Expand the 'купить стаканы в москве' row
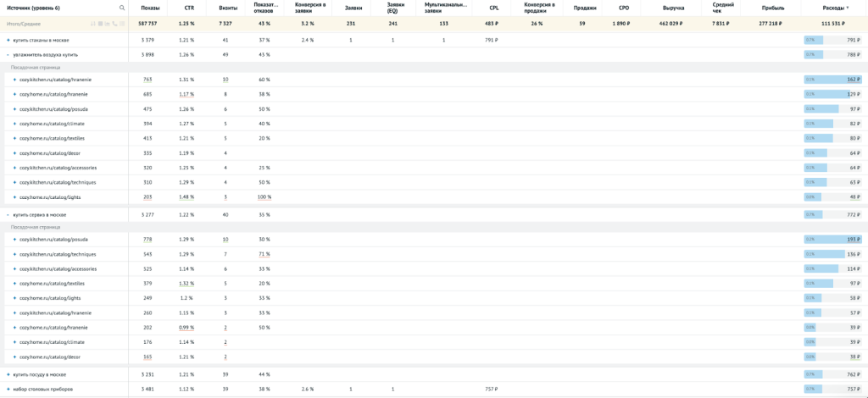This screenshot has width=868, height=398. [x=8, y=40]
